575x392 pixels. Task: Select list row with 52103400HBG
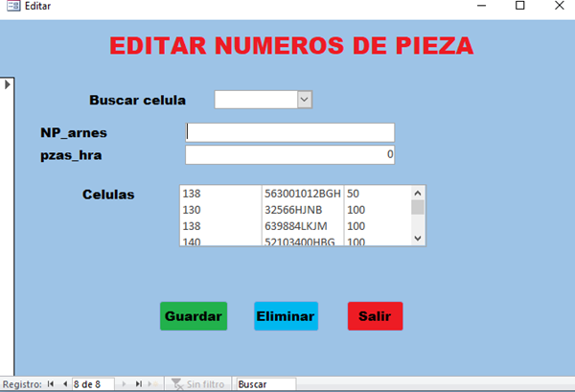tap(295, 241)
